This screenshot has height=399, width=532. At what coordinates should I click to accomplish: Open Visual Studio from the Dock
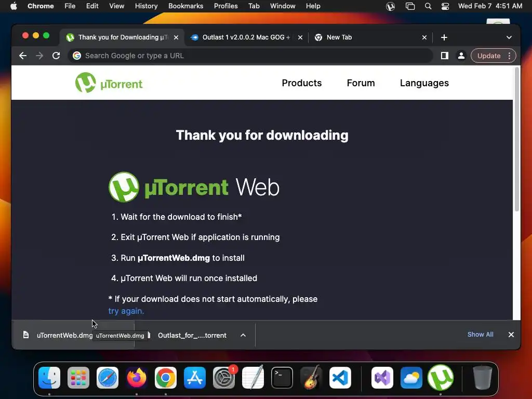pos(382,378)
